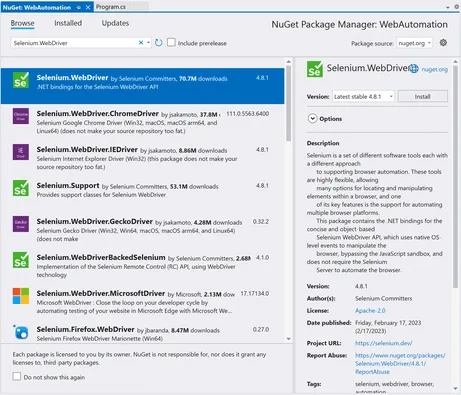The width and height of the screenshot is (461, 395).
Task: Check Do not show this again
Action: [17, 377]
